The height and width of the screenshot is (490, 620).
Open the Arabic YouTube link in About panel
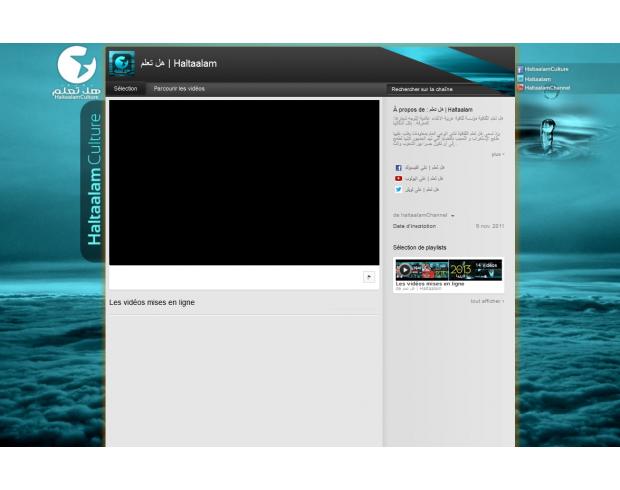(424, 179)
